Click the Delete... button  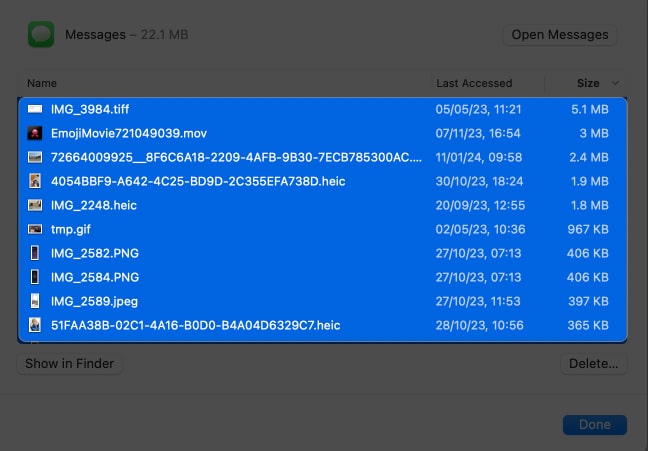click(593, 364)
